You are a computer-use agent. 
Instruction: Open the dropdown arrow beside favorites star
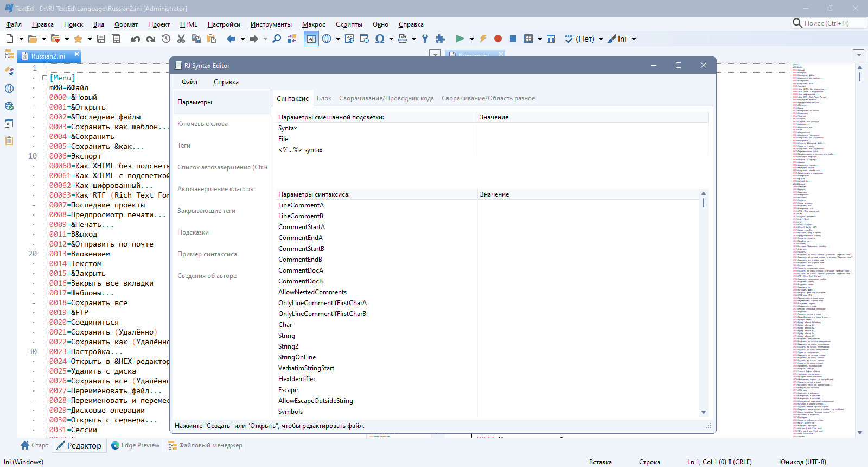pos(90,39)
